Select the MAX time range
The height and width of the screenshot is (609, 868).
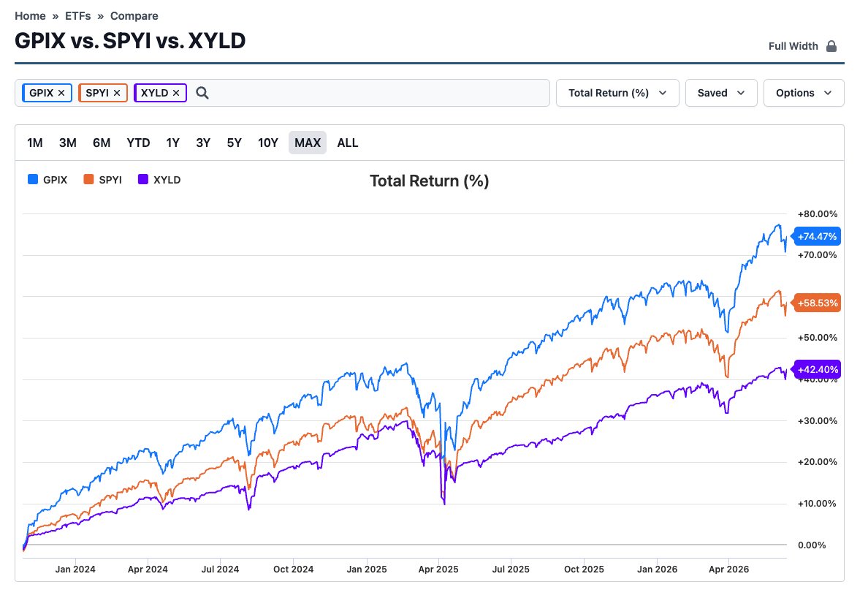coord(307,143)
